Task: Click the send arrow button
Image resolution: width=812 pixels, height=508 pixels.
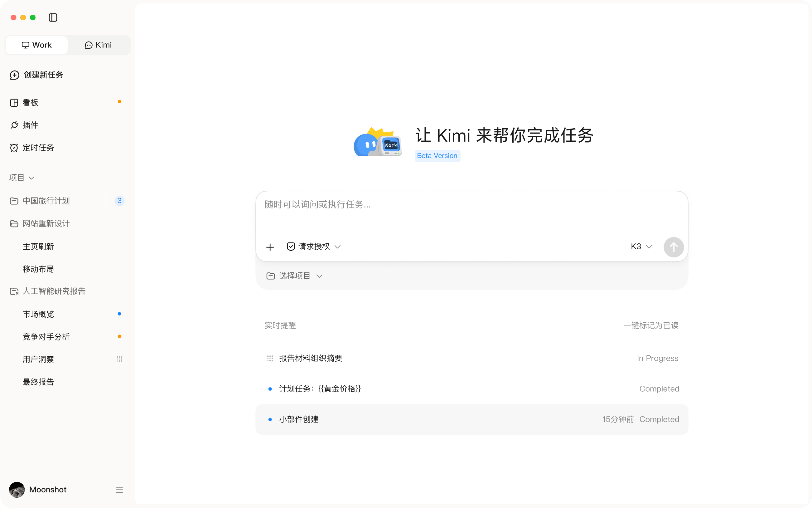Action: point(673,247)
